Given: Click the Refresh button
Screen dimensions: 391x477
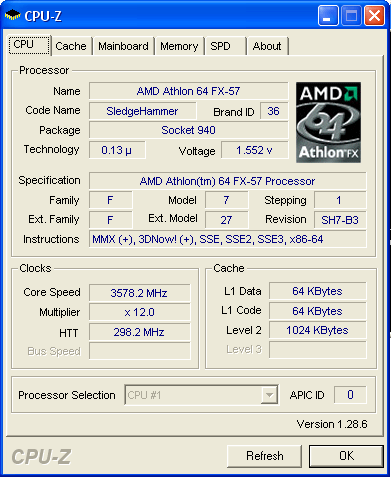Looking at the screenshot, I should 265,456.
